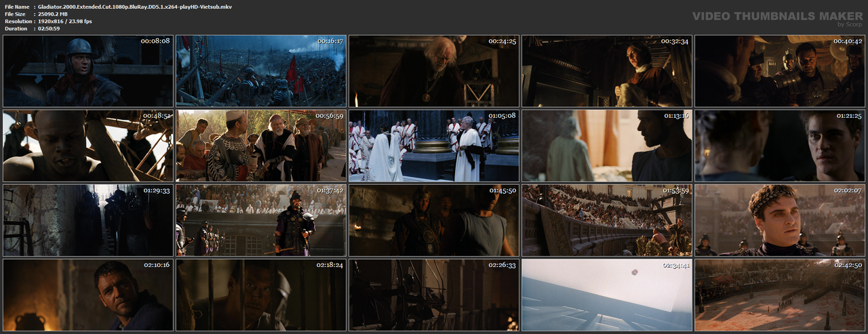The image size is (868, 334).
Task: Click the dark corridor frame at 01:29:33
Action: [88, 220]
